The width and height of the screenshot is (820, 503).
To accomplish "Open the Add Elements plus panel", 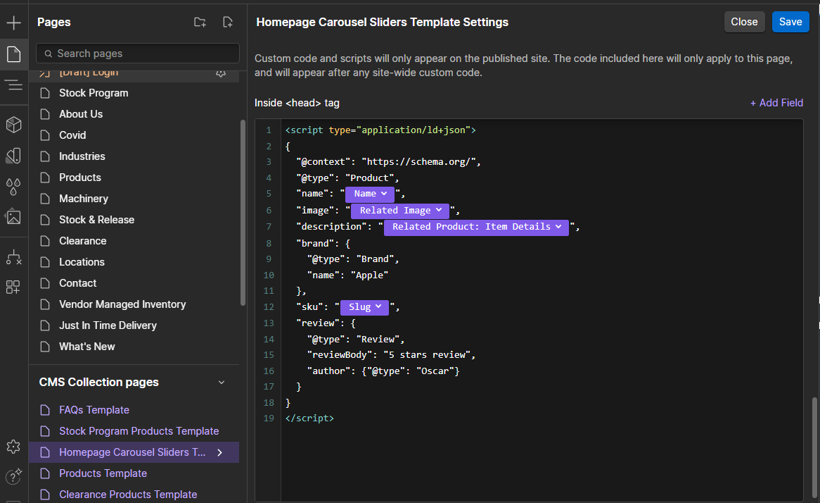I will (x=14, y=22).
